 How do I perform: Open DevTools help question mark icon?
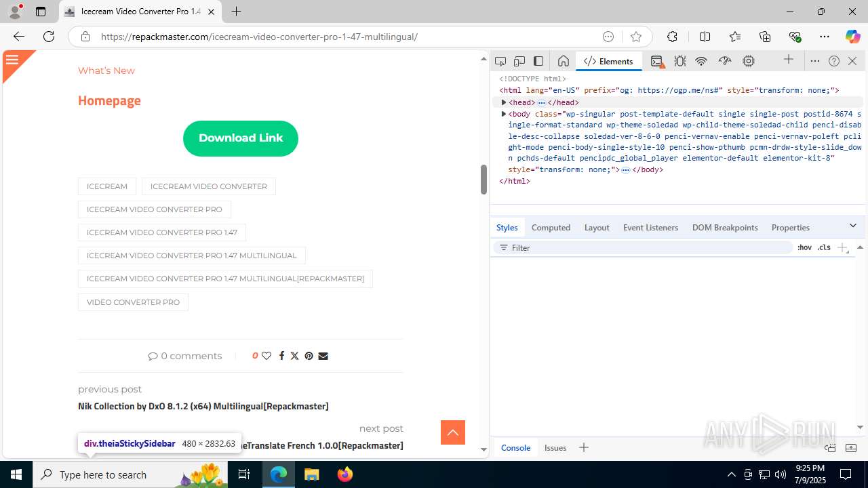click(x=834, y=61)
